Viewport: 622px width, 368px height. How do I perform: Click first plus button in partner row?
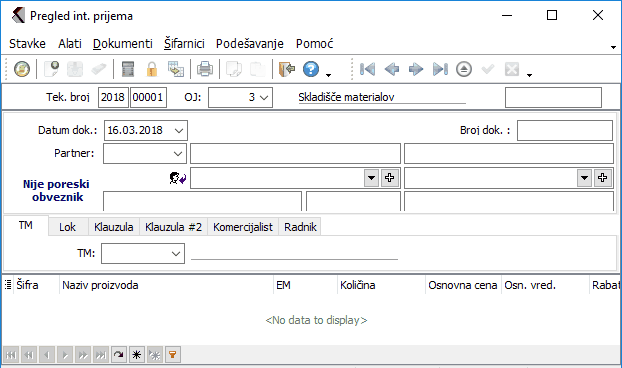point(390,178)
